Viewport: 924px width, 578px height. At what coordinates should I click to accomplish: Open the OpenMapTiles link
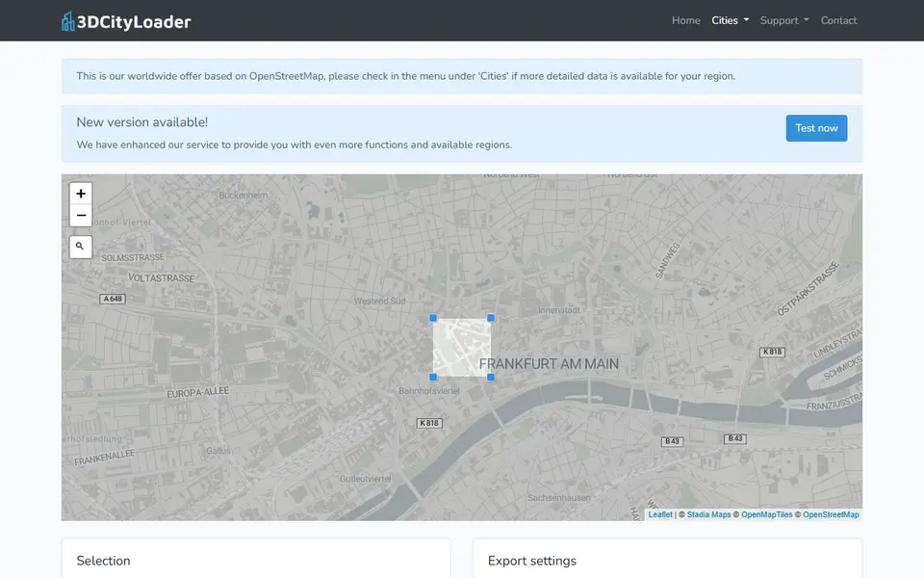point(767,514)
